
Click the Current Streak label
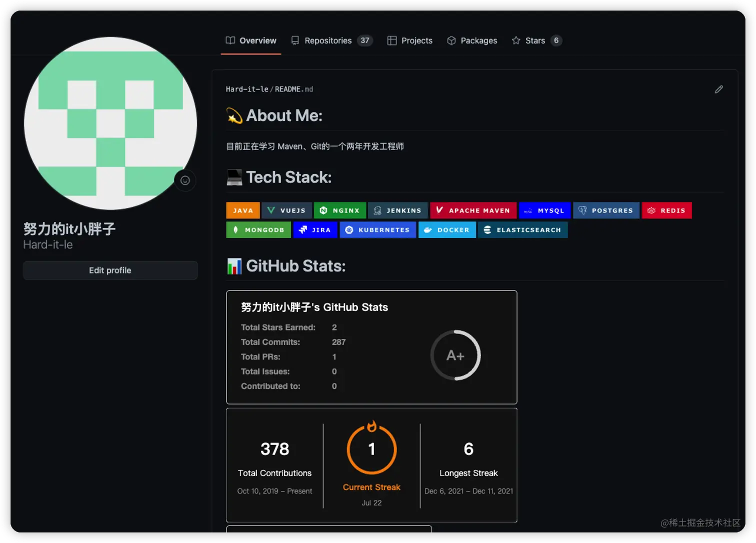pyautogui.click(x=371, y=487)
